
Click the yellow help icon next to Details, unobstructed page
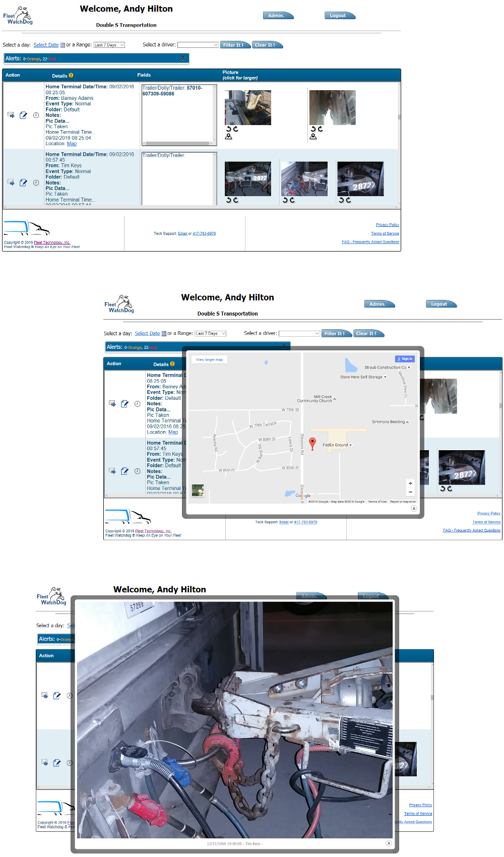tap(71, 75)
